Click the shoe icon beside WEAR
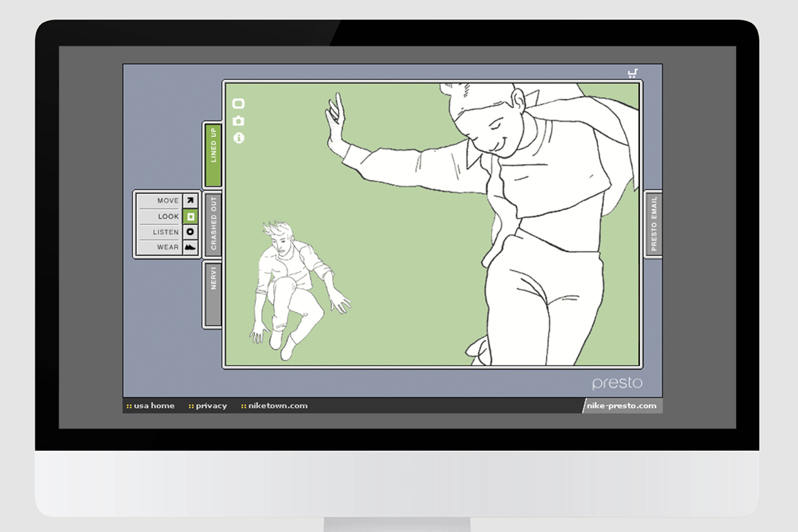 pyautogui.click(x=190, y=247)
